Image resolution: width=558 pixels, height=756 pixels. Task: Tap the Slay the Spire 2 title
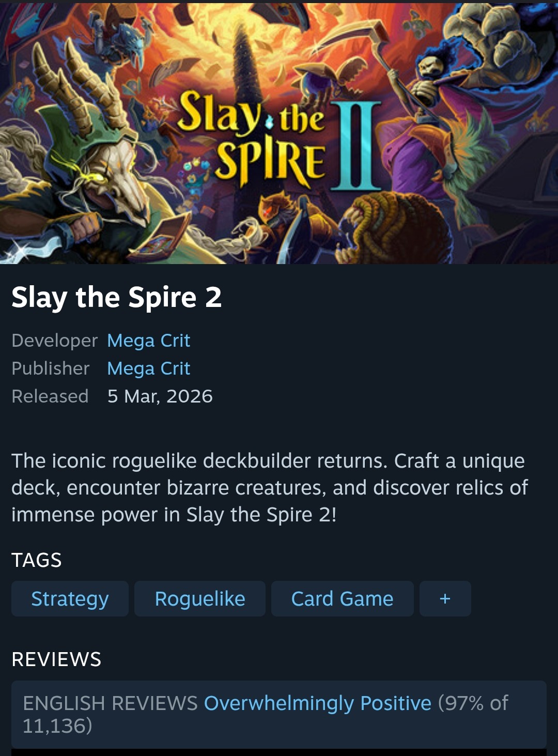pyautogui.click(x=117, y=297)
